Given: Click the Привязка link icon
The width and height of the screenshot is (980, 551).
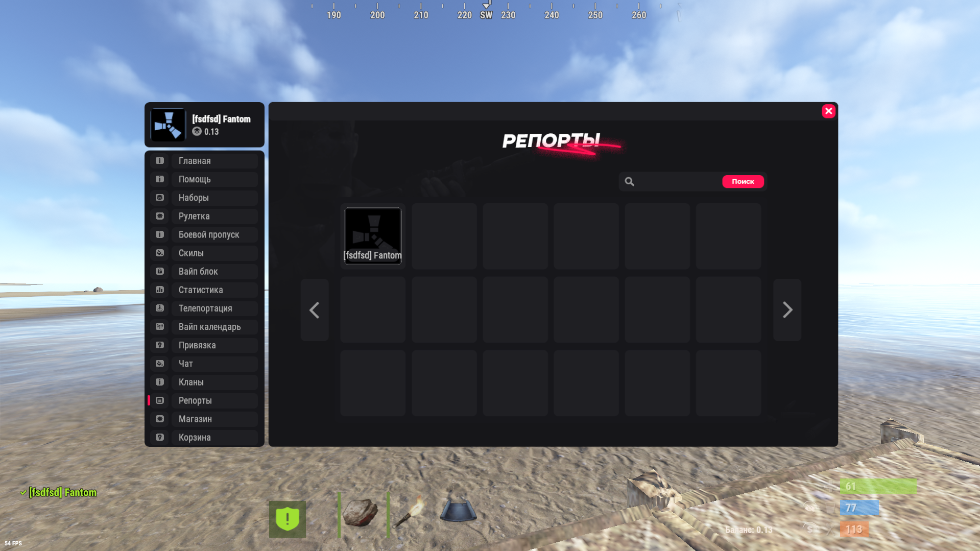Looking at the screenshot, I should point(159,345).
